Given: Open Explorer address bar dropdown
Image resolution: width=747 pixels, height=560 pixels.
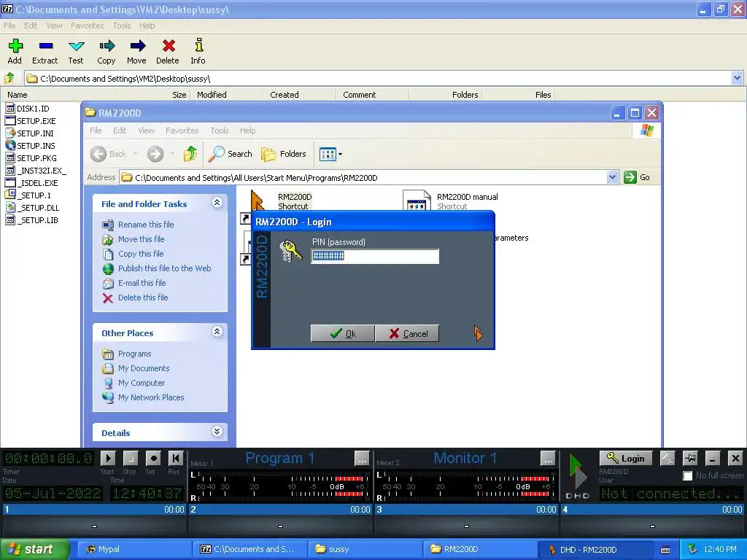Looking at the screenshot, I should click(612, 178).
